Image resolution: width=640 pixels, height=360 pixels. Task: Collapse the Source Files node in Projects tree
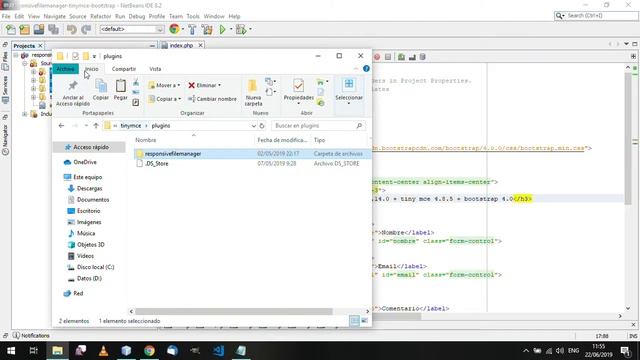24,64
